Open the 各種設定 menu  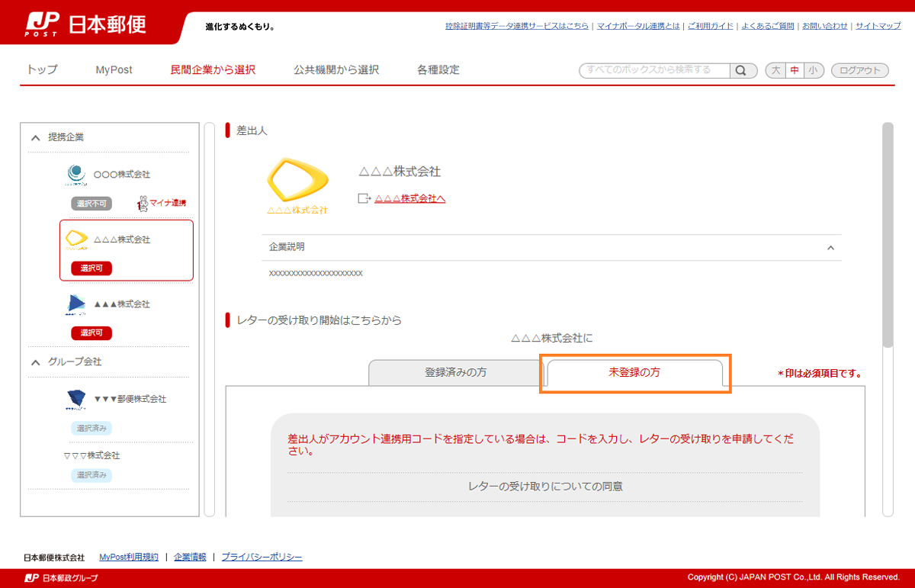coord(438,69)
